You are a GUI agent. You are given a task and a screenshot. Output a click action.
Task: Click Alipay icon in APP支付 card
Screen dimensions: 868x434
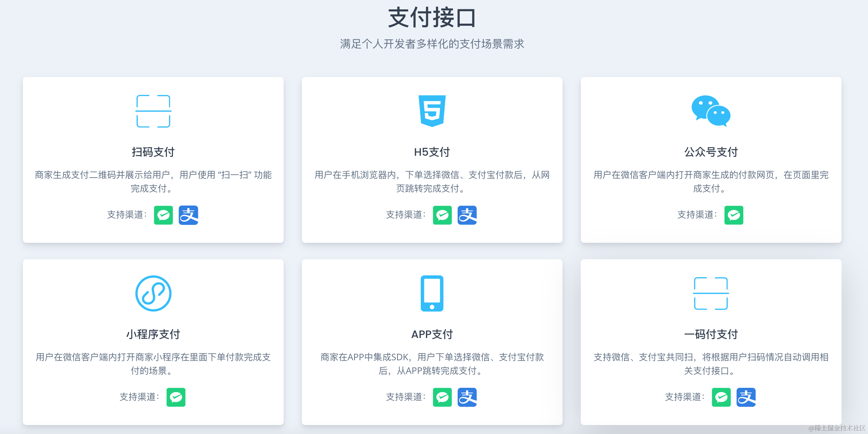(467, 397)
